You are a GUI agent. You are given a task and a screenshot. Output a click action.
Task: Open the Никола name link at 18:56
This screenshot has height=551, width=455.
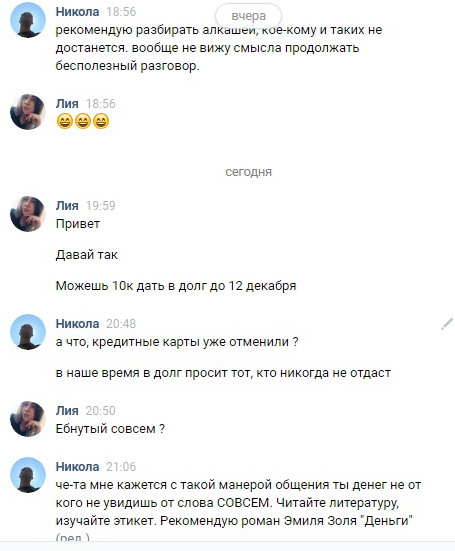pos(77,12)
